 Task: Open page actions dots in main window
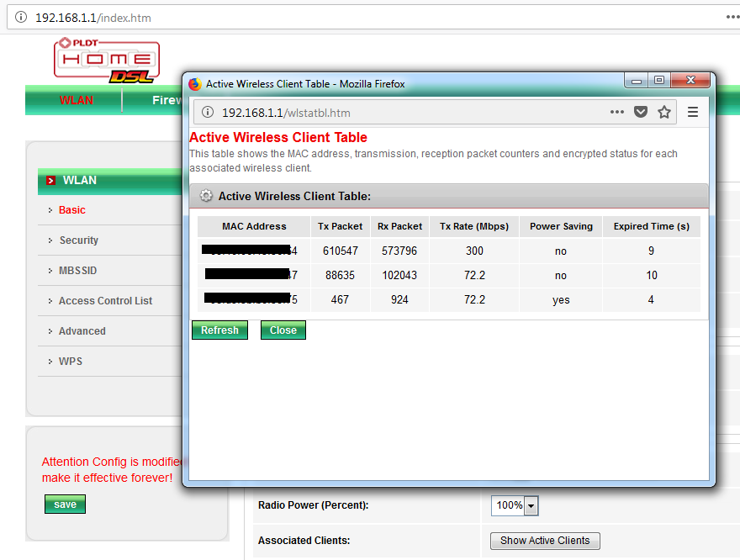[732, 18]
